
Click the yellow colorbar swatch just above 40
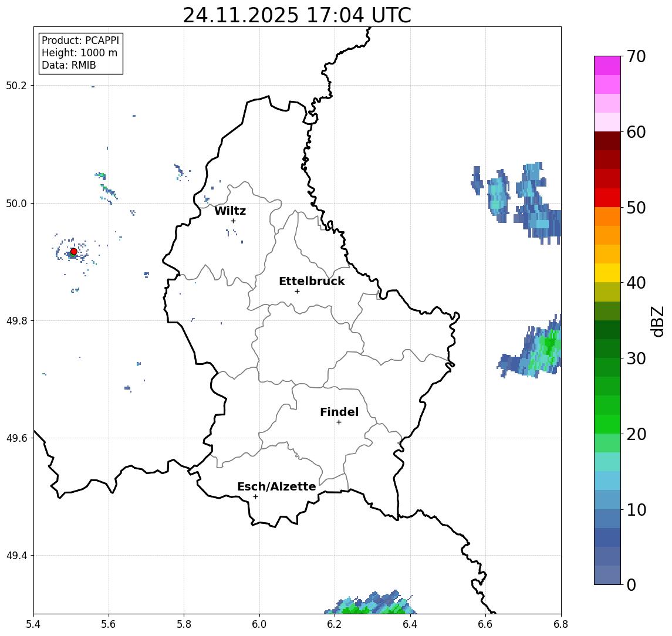[607, 273]
